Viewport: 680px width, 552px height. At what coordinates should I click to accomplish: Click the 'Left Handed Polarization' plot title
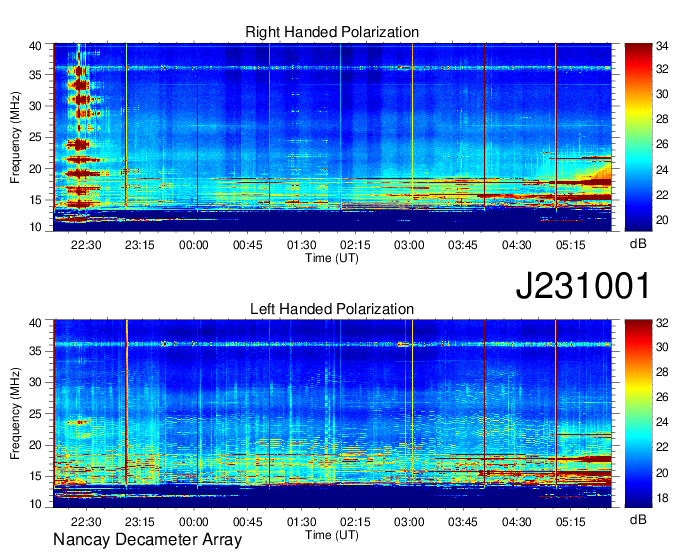click(332, 309)
